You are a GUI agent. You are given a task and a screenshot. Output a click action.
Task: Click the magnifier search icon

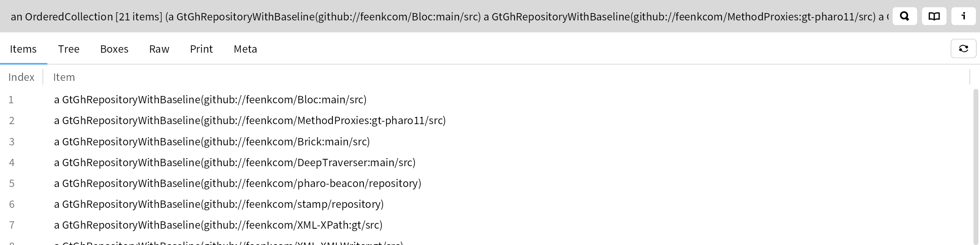[904, 16]
